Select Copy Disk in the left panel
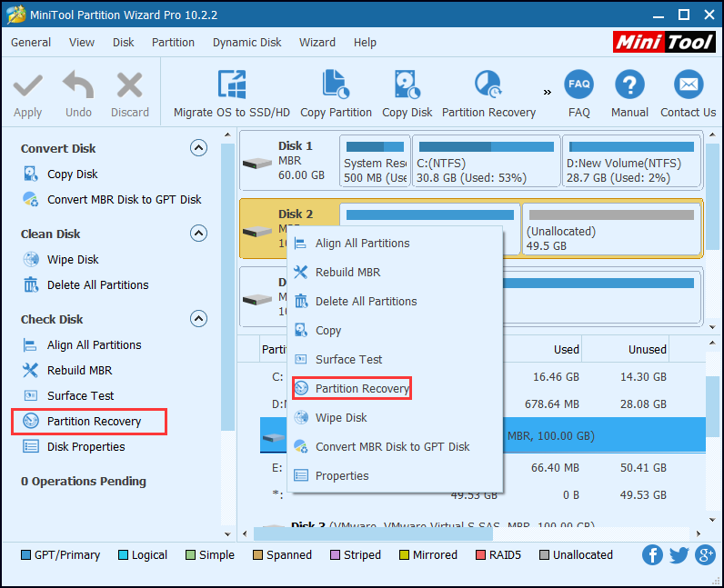 tap(72, 174)
